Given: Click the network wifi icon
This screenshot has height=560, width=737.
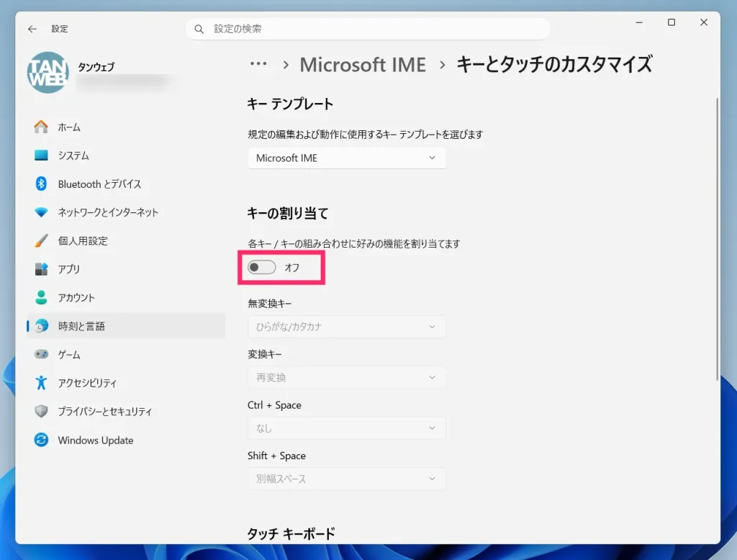Looking at the screenshot, I should point(41,212).
